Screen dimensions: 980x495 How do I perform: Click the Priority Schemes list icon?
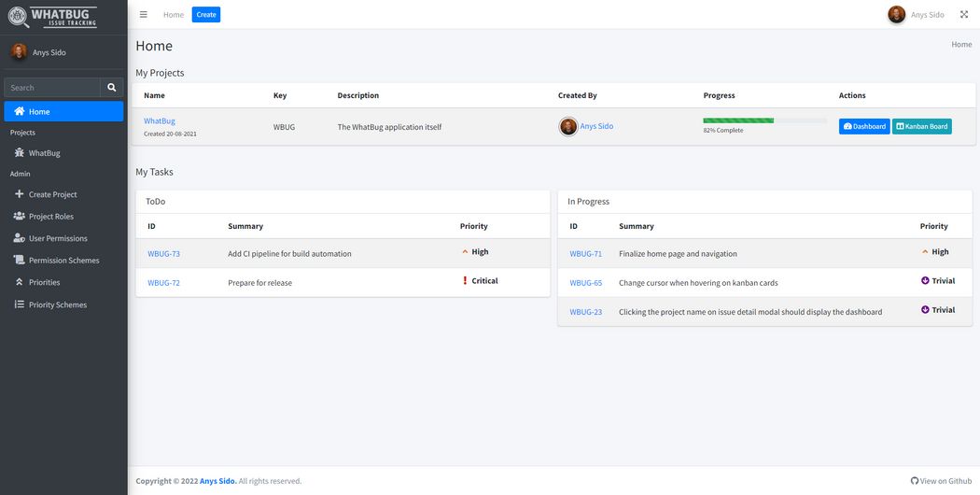(20, 304)
